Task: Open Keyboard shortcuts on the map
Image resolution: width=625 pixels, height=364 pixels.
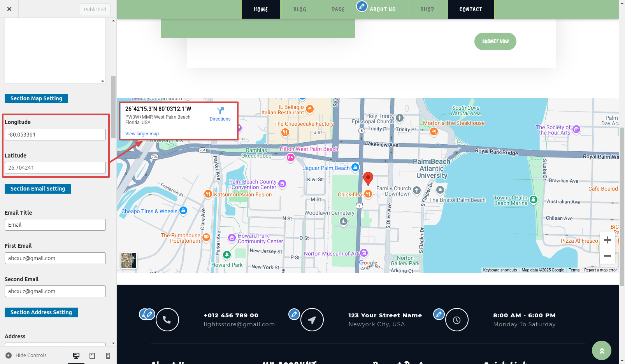Action: tap(500, 270)
